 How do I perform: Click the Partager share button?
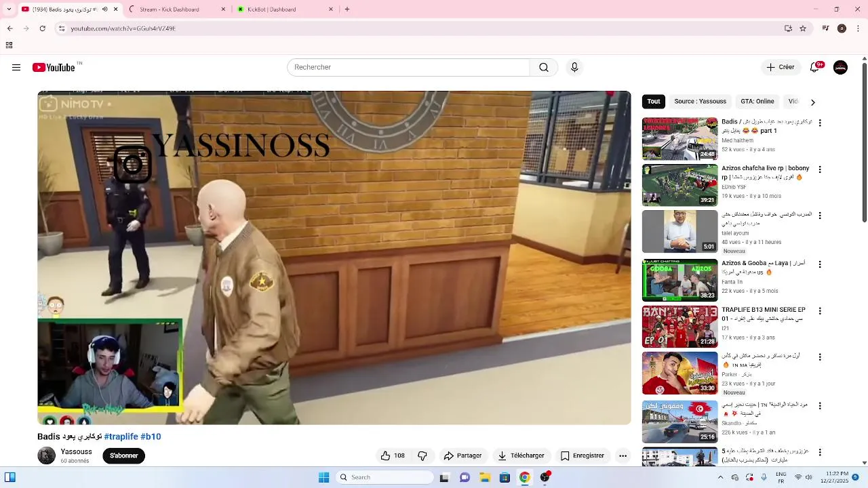462,455
